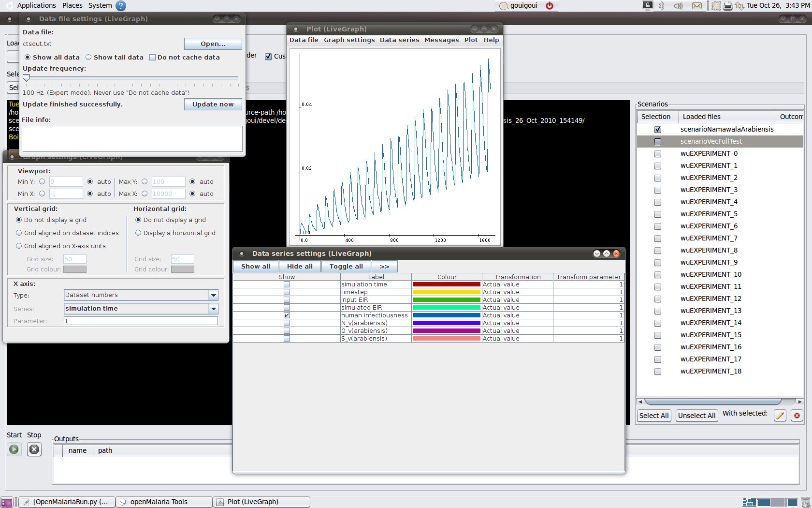Click the printer tray icon
The height and width of the screenshot is (508, 812).
727,6
